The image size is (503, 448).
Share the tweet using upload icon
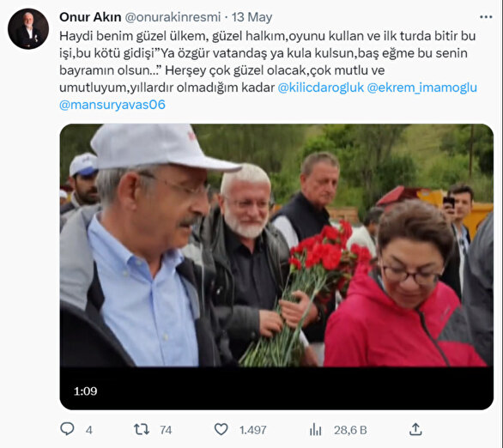(415, 429)
